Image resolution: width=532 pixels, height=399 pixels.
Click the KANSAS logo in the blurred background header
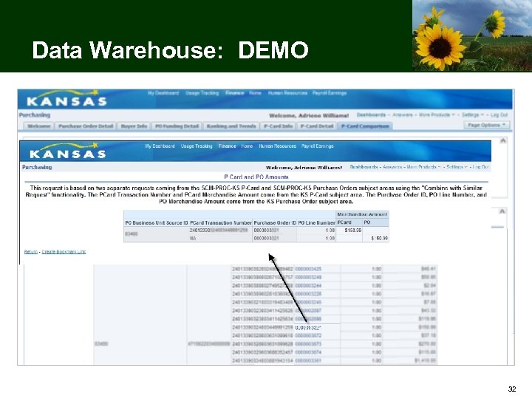coord(66,98)
